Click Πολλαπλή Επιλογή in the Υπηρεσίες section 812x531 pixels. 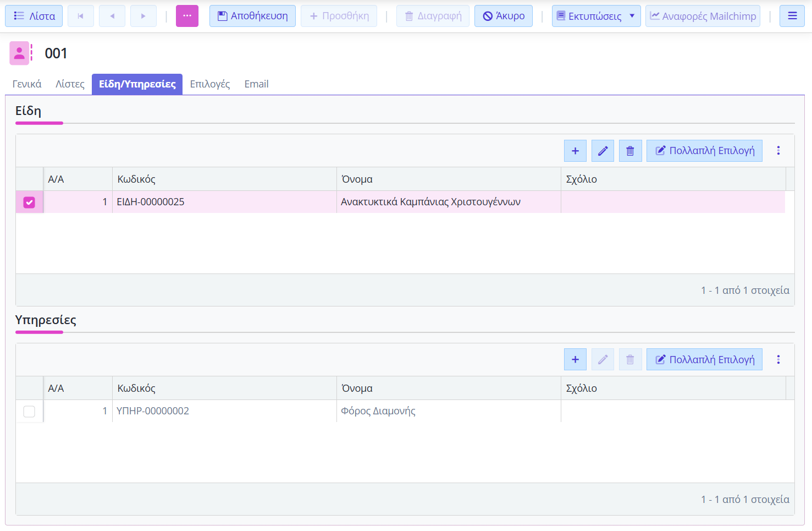[704, 360]
